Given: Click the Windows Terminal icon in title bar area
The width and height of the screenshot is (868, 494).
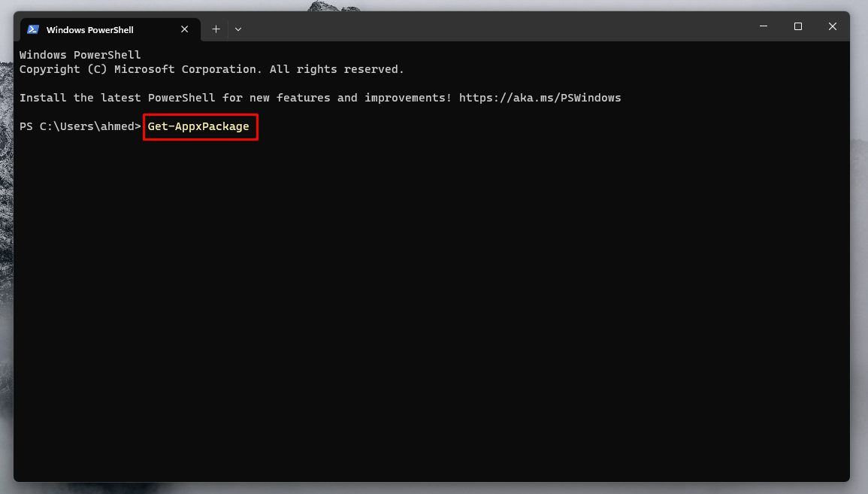Looking at the screenshot, I should (33, 29).
